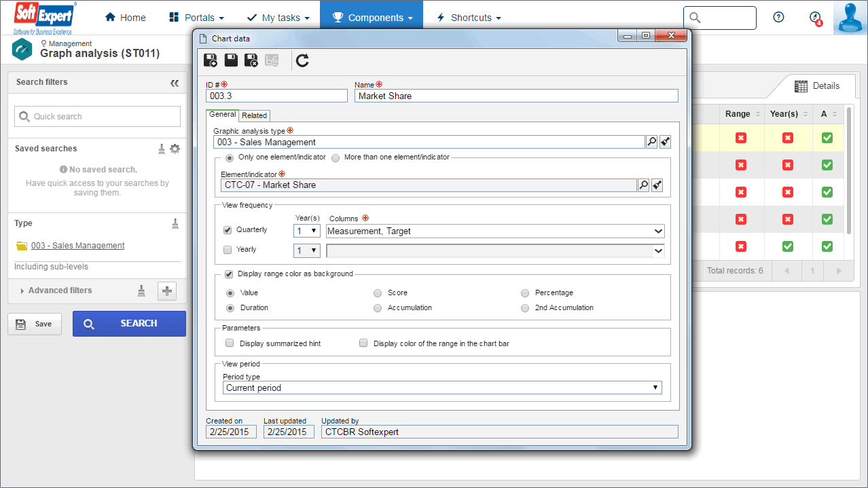Screen dimensions: 868x488
Task: Enable the Yearly view frequency checkbox
Action: tap(228, 250)
